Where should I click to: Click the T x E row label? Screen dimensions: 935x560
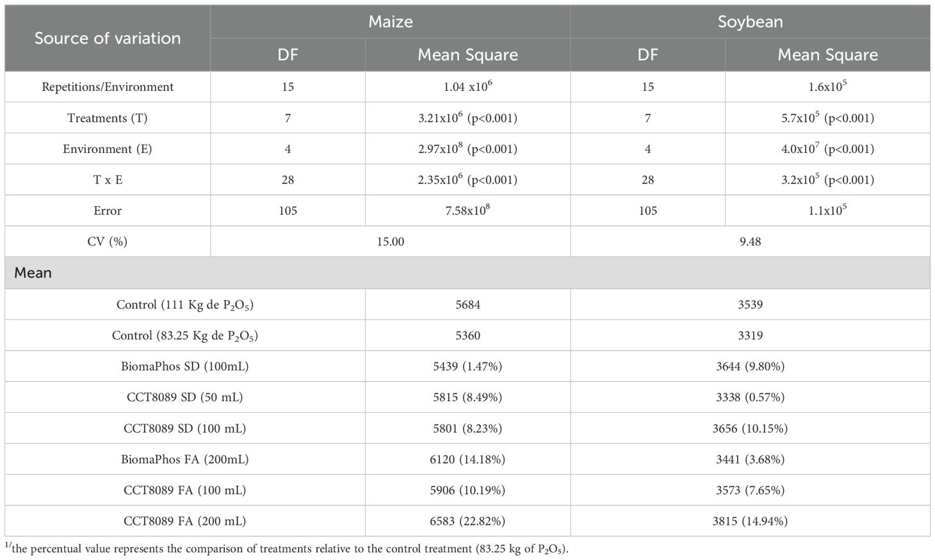[x=108, y=180]
